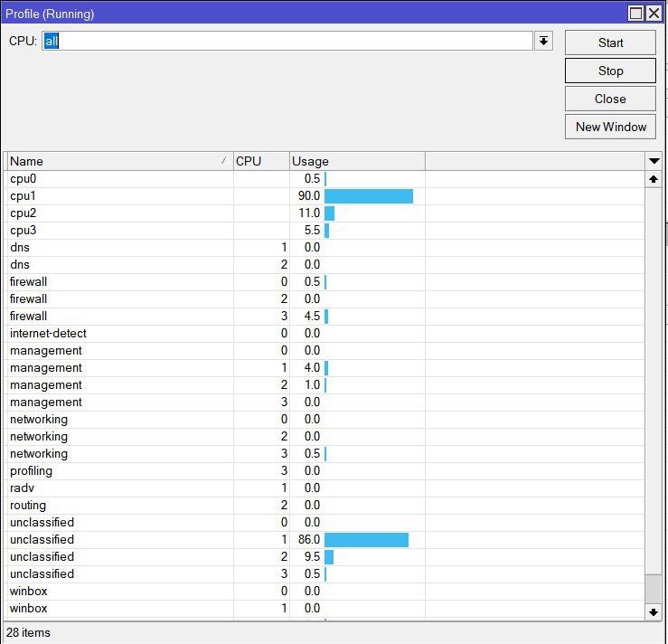Click the scrollbar up arrow
This screenshot has height=644, width=668.
pos(654,179)
